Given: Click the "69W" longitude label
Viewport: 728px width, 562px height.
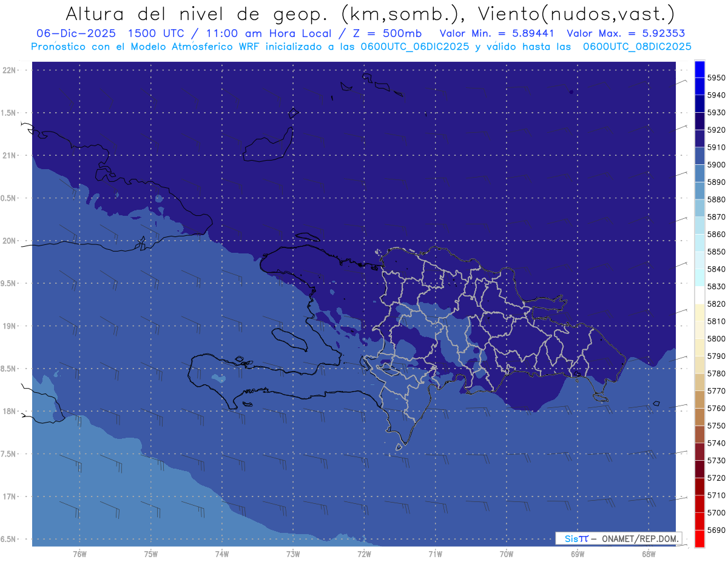Looking at the screenshot, I should (x=578, y=555).
